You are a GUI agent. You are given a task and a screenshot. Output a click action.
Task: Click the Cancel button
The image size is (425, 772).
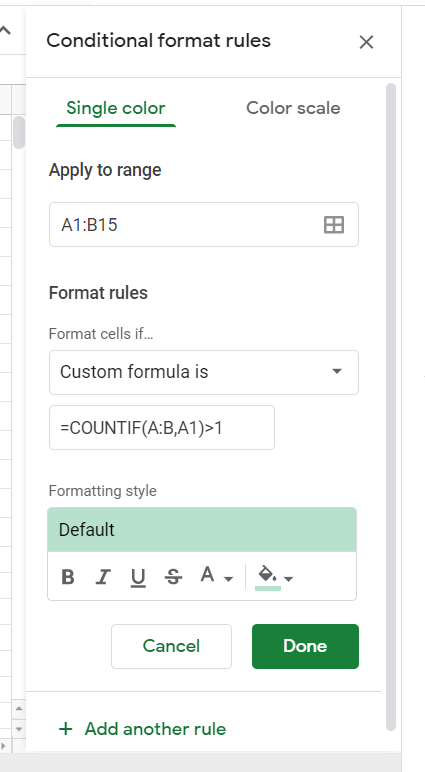pyautogui.click(x=171, y=646)
